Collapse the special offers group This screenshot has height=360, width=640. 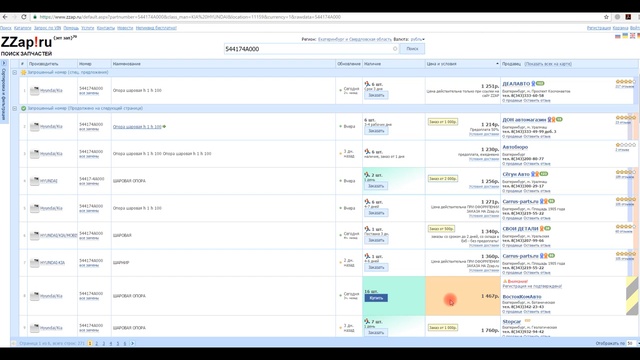coord(14,72)
